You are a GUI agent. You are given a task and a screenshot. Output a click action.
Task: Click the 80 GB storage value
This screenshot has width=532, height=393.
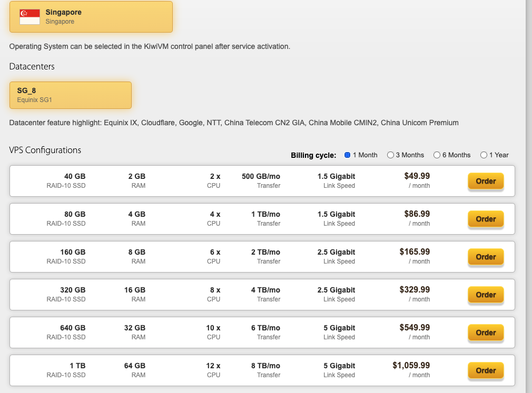click(75, 215)
